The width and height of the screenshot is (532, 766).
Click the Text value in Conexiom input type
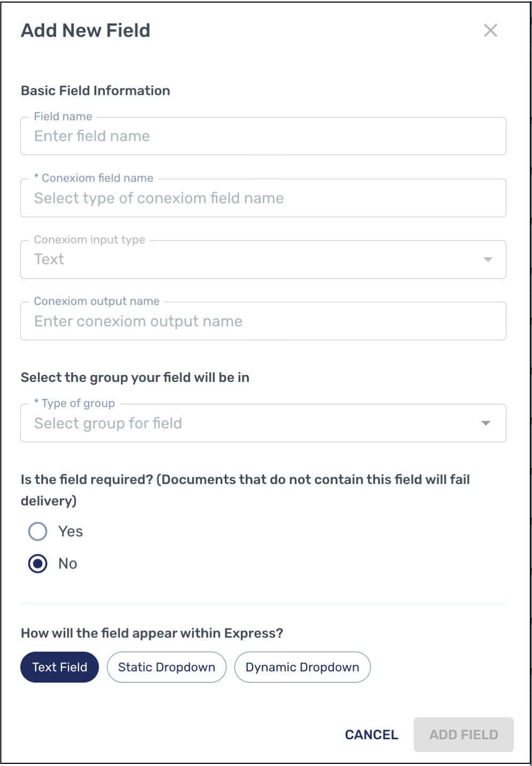tap(49, 260)
